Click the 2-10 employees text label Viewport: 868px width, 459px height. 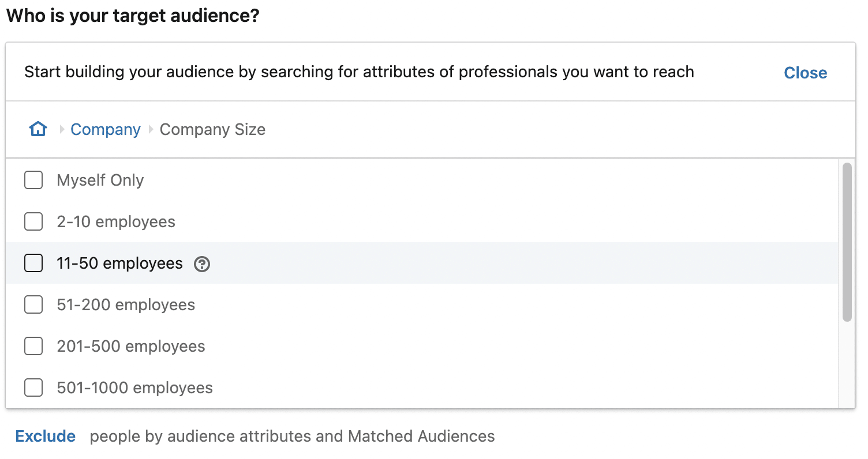[x=116, y=221]
